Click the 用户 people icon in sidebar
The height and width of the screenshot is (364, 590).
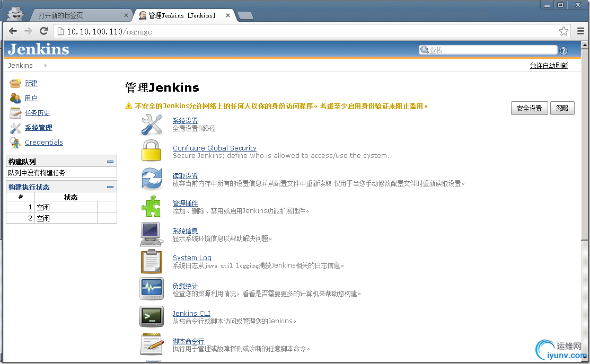click(x=15, y=98)
